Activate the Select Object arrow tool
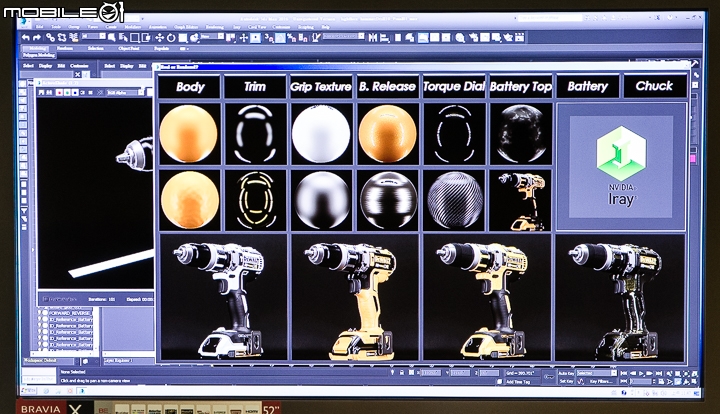Viewport: 720px width, 414px height. 112,38
